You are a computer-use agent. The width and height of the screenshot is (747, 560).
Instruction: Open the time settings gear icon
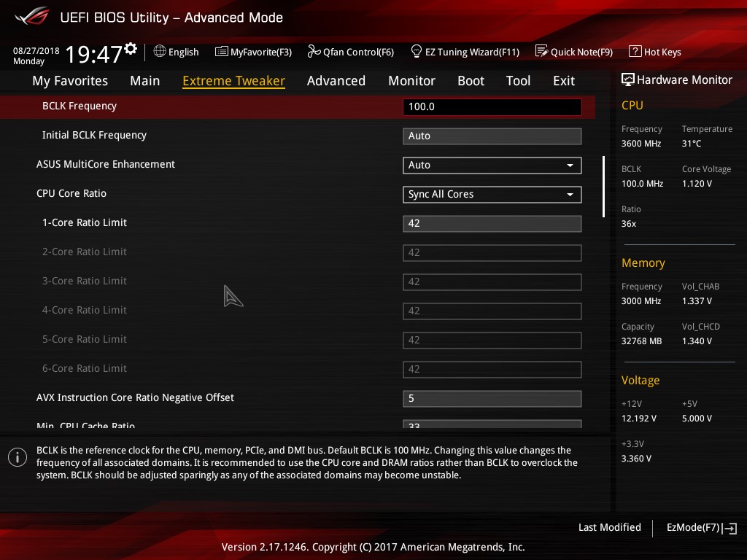click(131, 49)
